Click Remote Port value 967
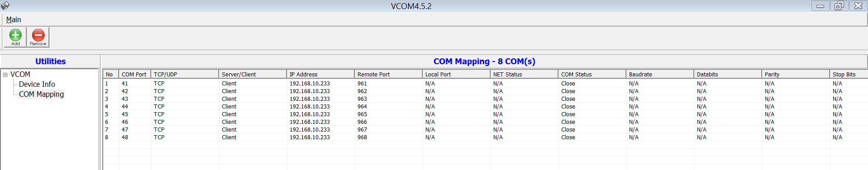The image size is (868, 170). pyautogui.click(x=362, y=129)
